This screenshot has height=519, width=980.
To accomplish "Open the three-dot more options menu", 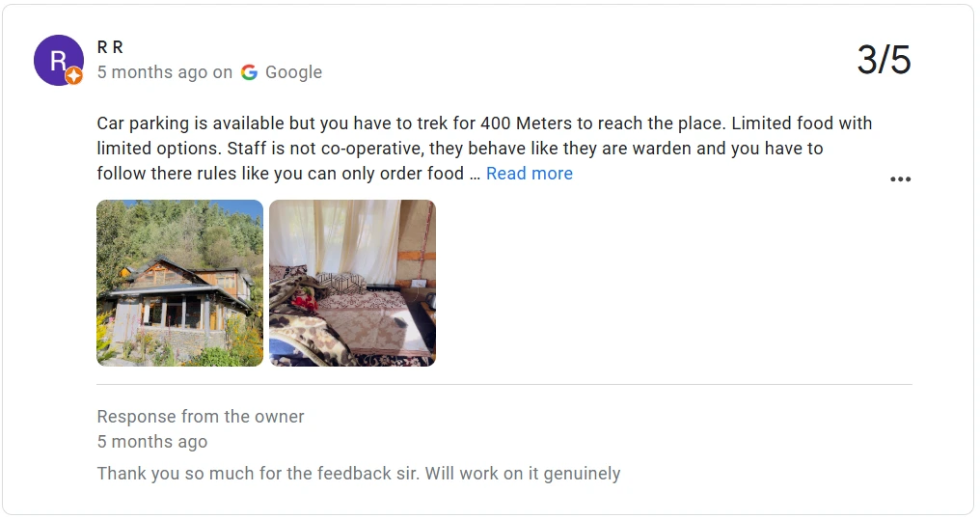I will point(900,179).
